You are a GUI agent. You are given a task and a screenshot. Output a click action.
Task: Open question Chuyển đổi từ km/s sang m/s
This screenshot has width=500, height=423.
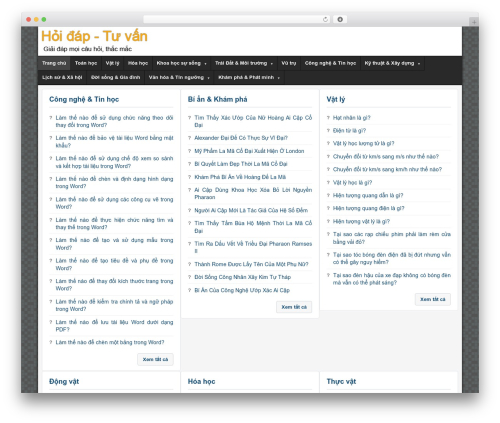point(386,156)
